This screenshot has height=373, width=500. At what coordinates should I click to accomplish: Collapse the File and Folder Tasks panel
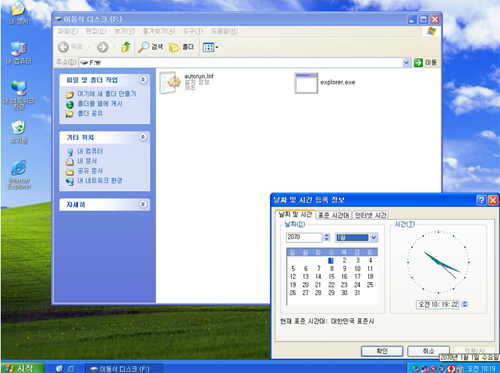click(x=143, y=80)
